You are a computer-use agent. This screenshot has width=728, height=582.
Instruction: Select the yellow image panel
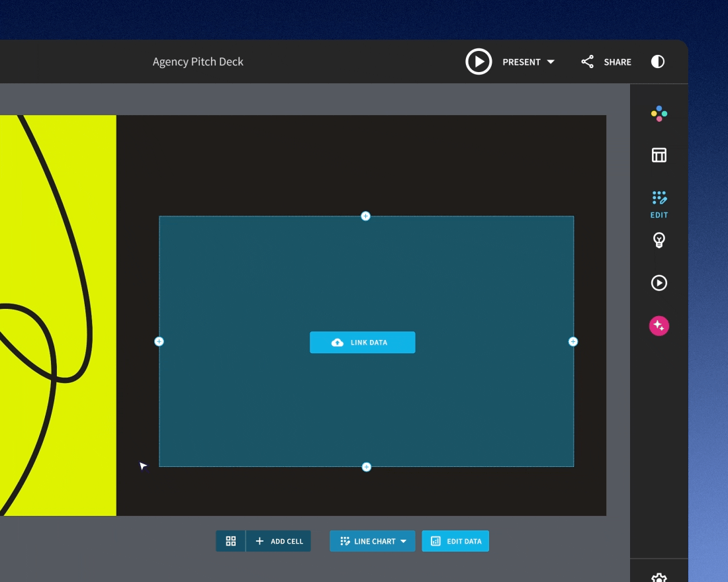coord(58,315)
